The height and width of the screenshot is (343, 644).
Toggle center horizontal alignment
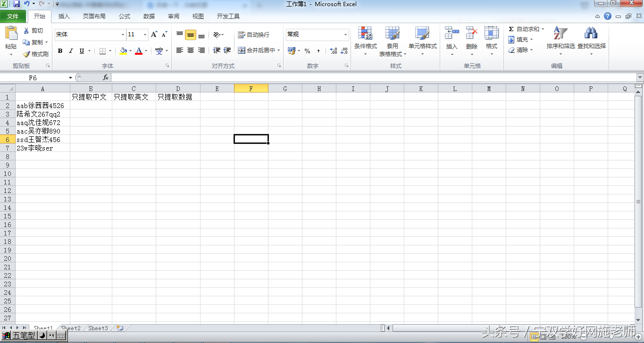191,50
